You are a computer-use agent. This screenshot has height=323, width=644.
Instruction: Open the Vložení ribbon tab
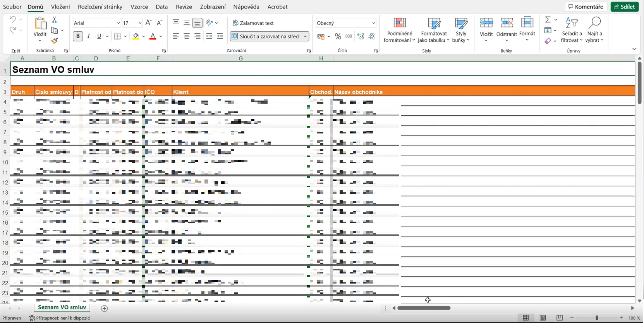coord(60,7)
